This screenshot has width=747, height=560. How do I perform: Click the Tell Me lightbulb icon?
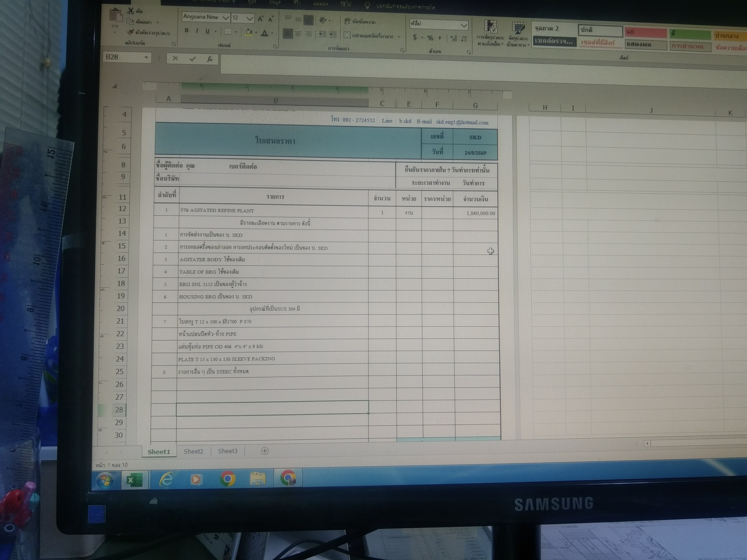pos(367,6)
